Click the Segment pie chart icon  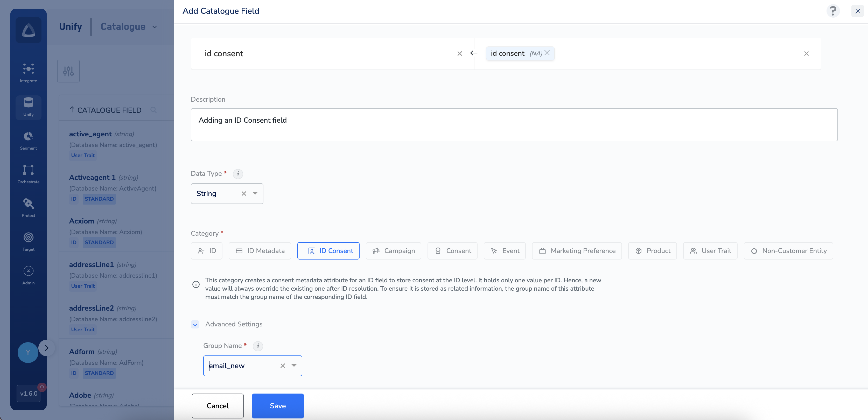coord(28,136)
